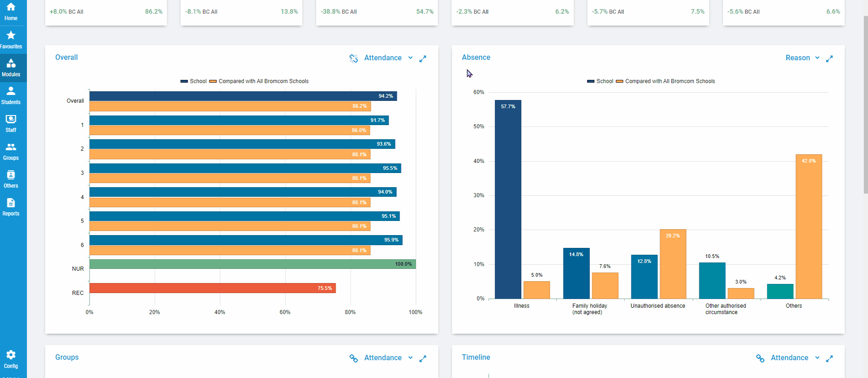Open the Config gear icon
The width and height of the screenshot is (868, 378).
click(x=11, y=359)
